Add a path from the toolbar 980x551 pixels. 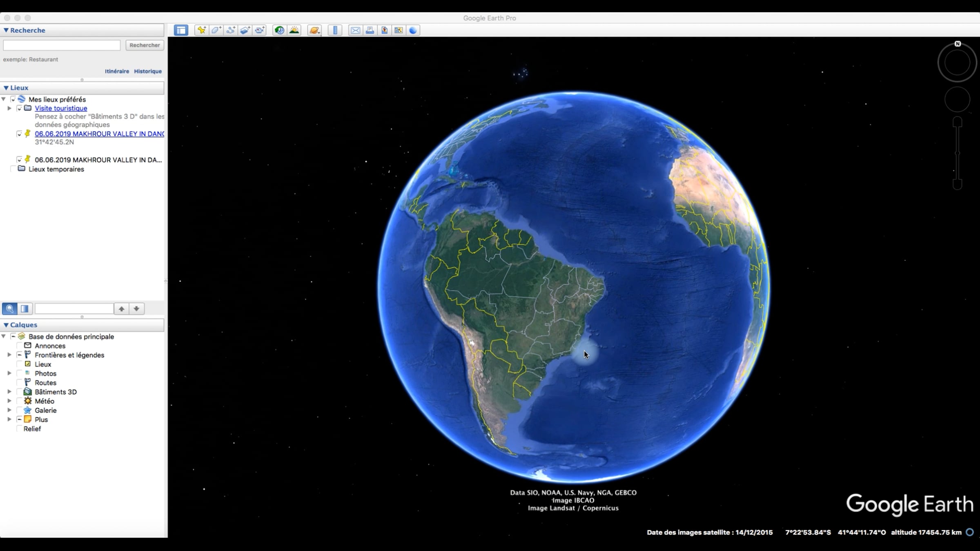coord(231,30)
